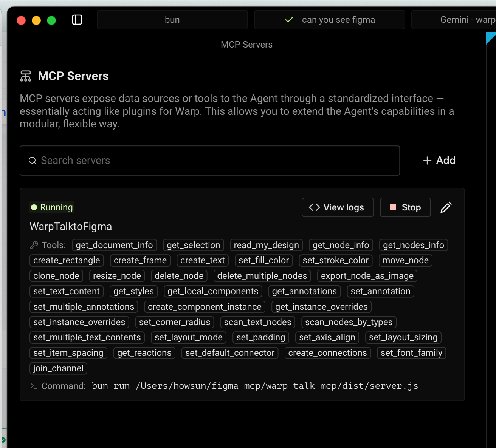This screenshot has height=448, width=496.
Task: Switch to 'can you see figma' tab
Action: [330, 20]
